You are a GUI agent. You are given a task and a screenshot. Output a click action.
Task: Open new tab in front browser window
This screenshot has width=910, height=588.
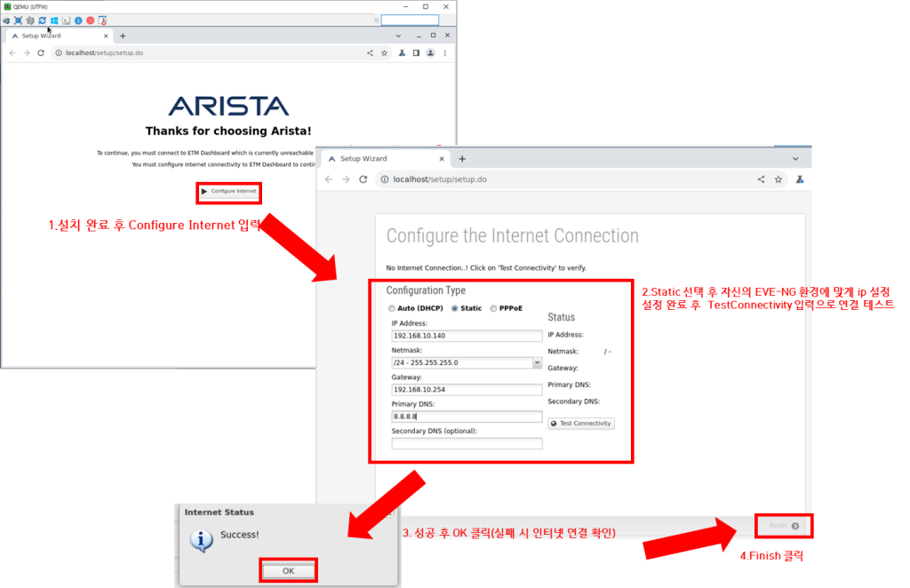pyautogui.click(x=462, y=158)
